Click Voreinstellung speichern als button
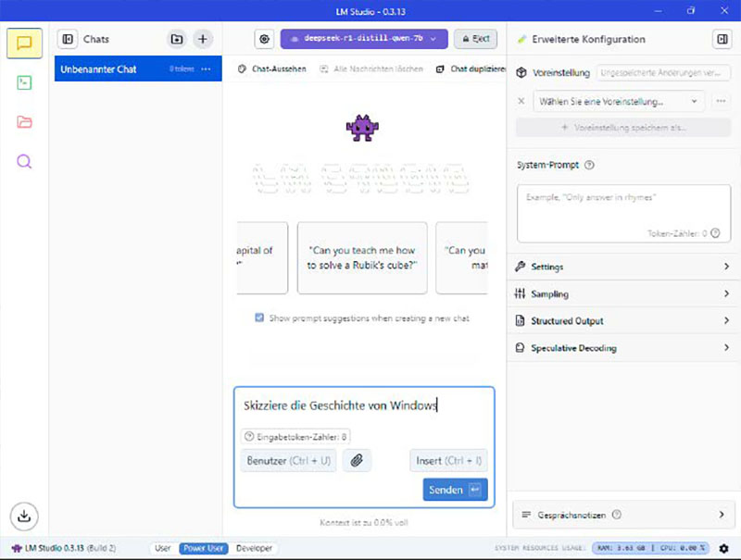Viewport: 741px width, 560px height. [623, 128]
